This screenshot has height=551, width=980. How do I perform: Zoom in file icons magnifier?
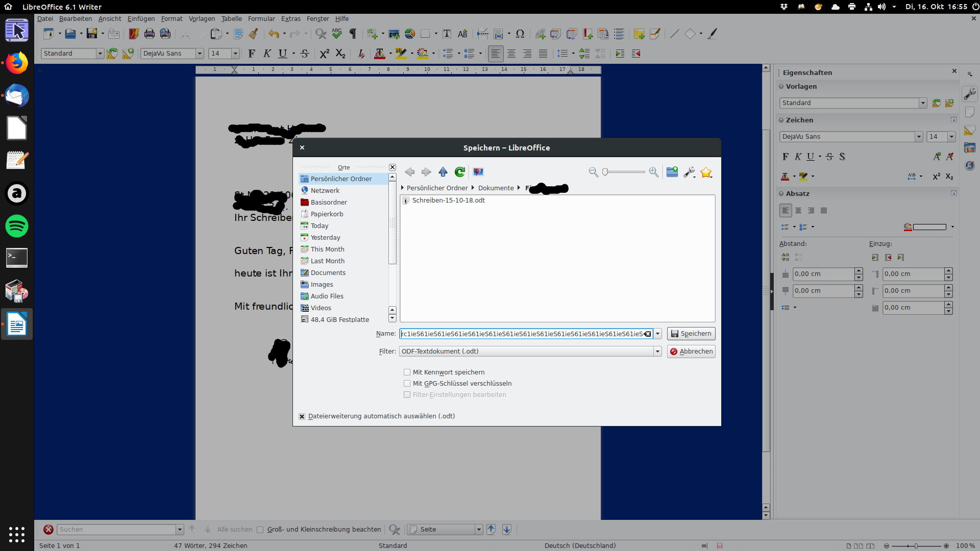(x=654, y=172)
